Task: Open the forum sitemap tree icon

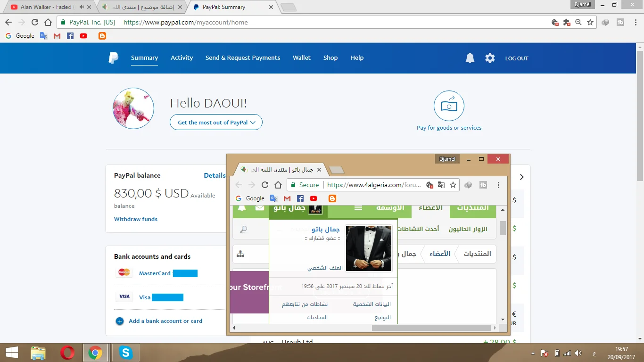Action: [x=240, y=254]
